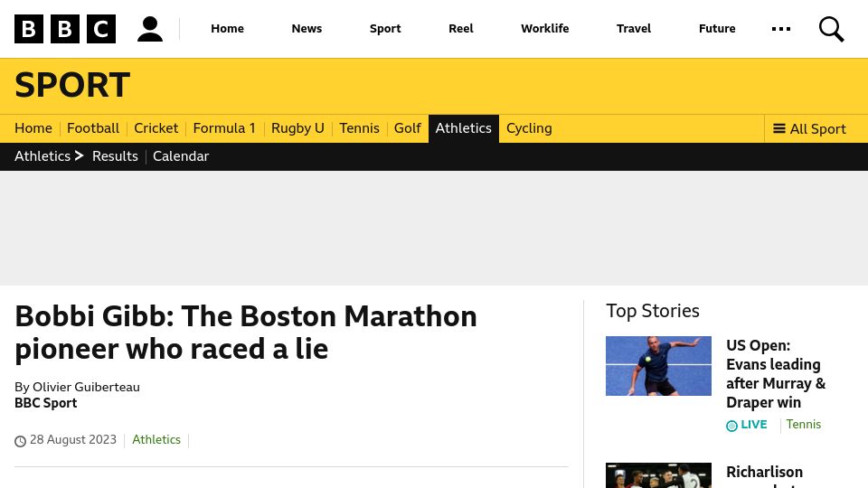Select Tennis in sport navigation
868x488 pixels.
click(359, 128)
